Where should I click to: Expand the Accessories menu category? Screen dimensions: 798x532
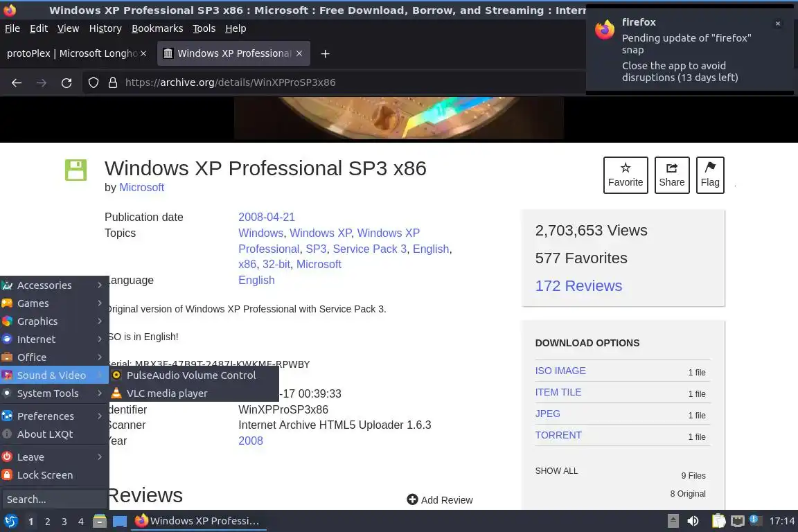(55, 285)
